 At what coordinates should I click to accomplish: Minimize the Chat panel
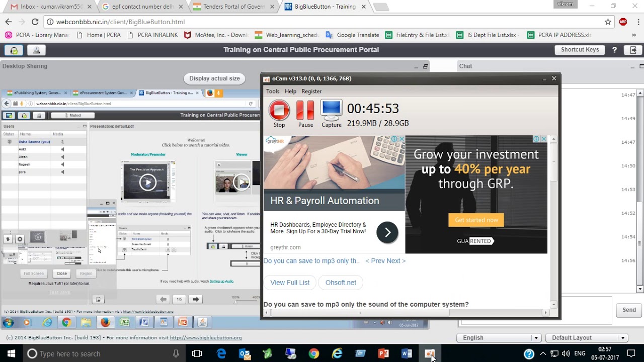633,66
